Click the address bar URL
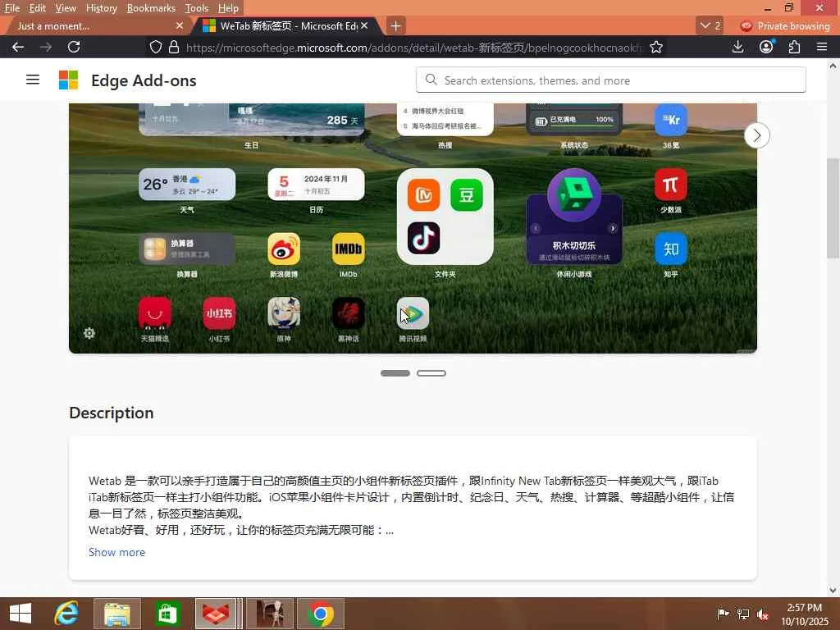This screenshot has height=630, width=840. pyautogui.click(x=413, y=48)
